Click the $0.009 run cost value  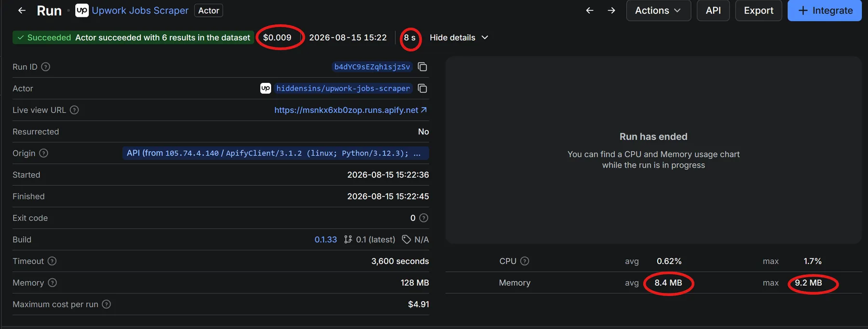pyautogui.click(x=277, y=38)
